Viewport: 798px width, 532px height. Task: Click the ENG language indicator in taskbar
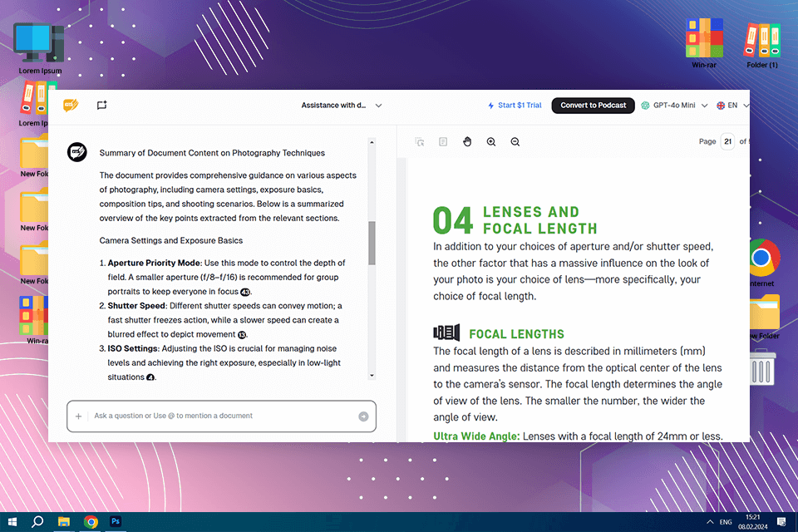tap(726, 522)
